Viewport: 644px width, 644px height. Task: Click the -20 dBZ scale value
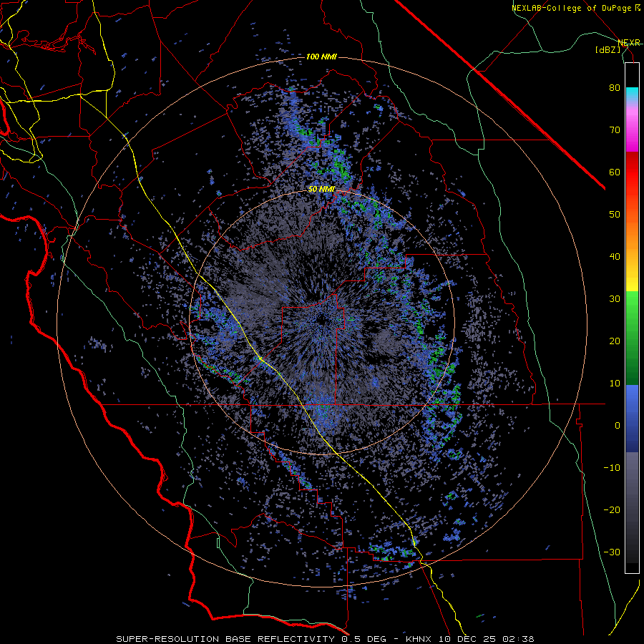pos(612,509)
